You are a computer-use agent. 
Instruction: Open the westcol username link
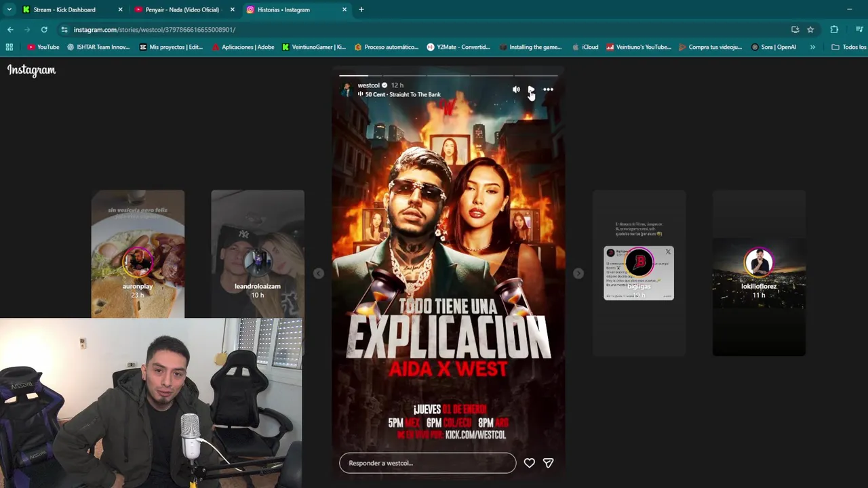point(368,85)
